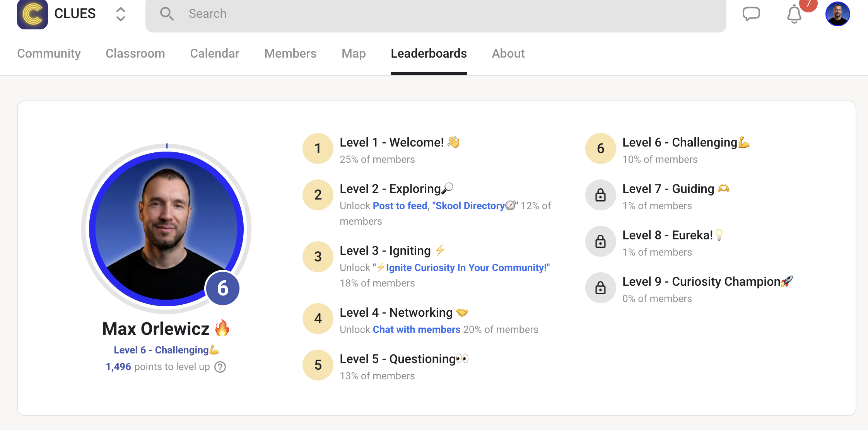This screenshot has height=430, width=868.
Task: Expand the community switcher chevrons
Action: [121, 14]
